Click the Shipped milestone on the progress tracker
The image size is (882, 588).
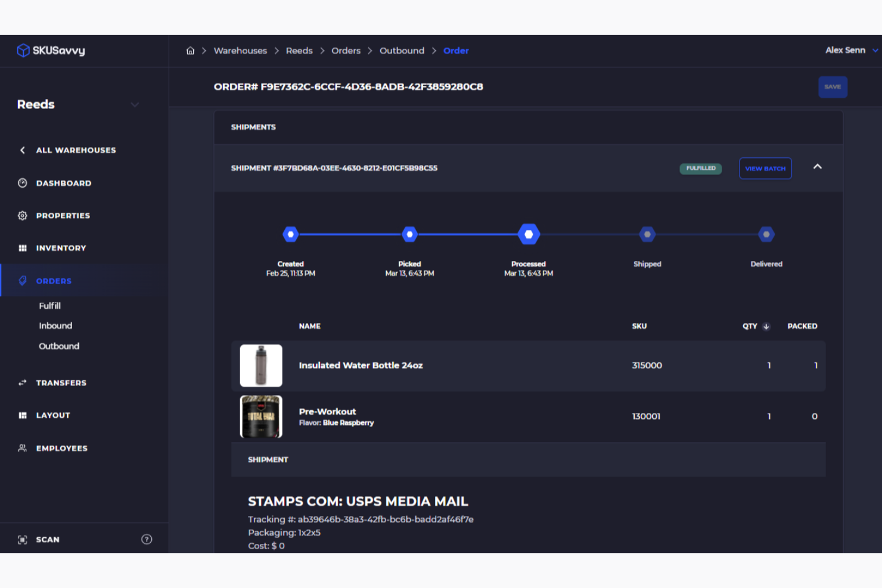647,234
